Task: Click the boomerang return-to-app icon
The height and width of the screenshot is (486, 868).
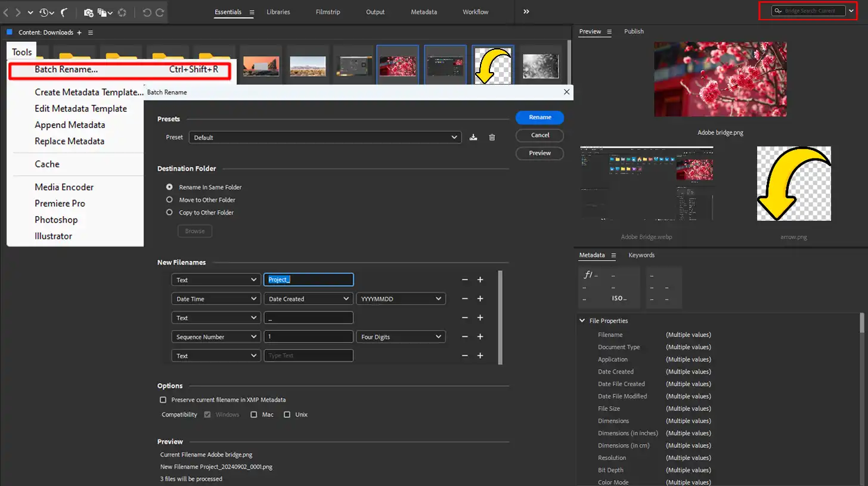Action: point(64,12)
